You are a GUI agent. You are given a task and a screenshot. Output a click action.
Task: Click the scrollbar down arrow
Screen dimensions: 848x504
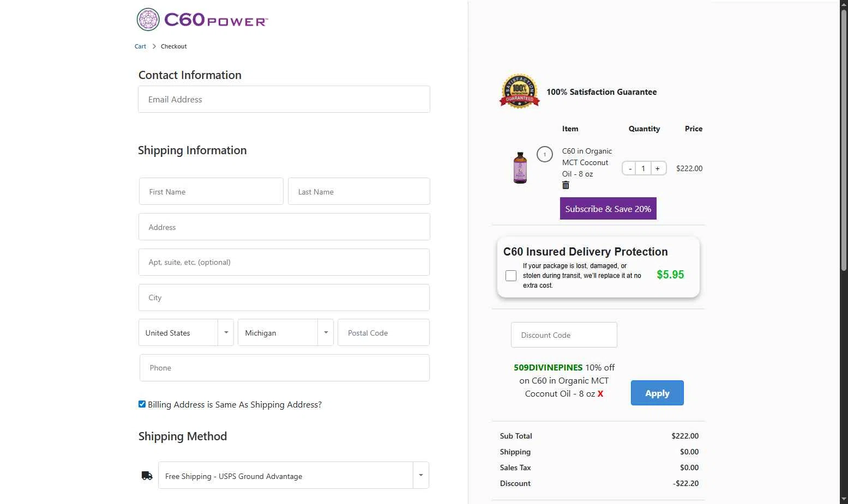844,499
